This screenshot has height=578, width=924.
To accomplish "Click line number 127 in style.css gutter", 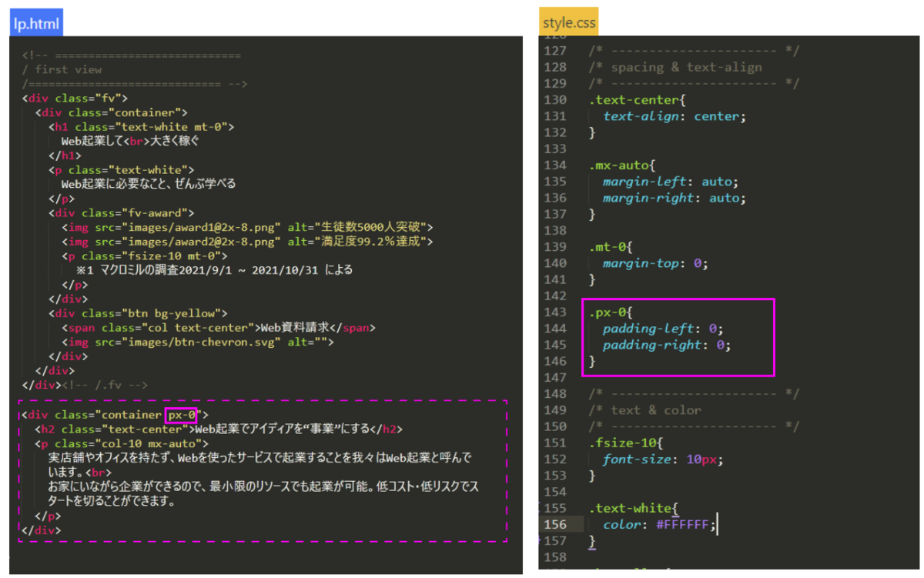I will point(554,51).
